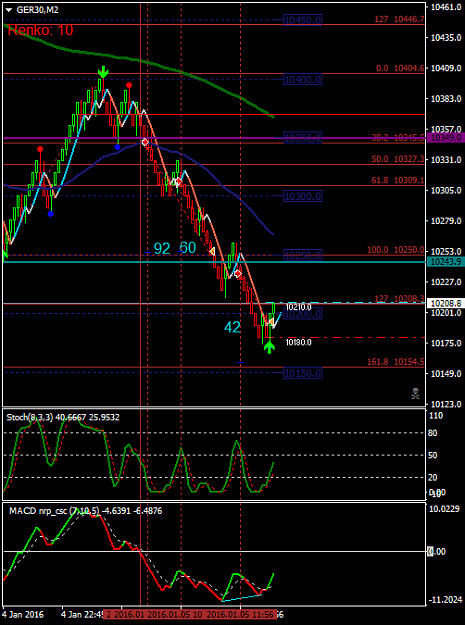Select the 10300.0 boxed price label
This screenshot has width=465, height=625.
pos(303,196)
